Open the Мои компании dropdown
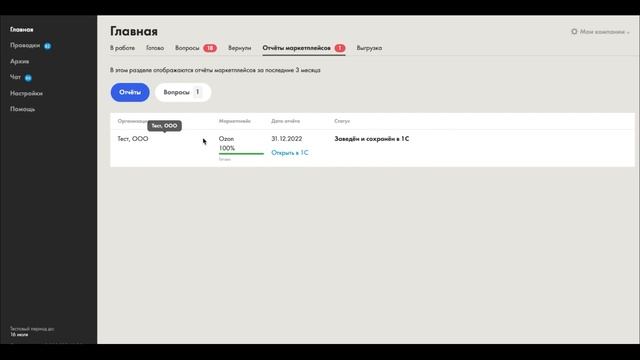 coord(604,32)
